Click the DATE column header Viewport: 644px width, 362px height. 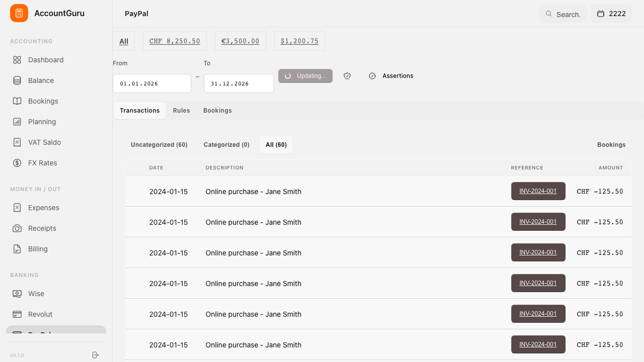click(156, 168)
